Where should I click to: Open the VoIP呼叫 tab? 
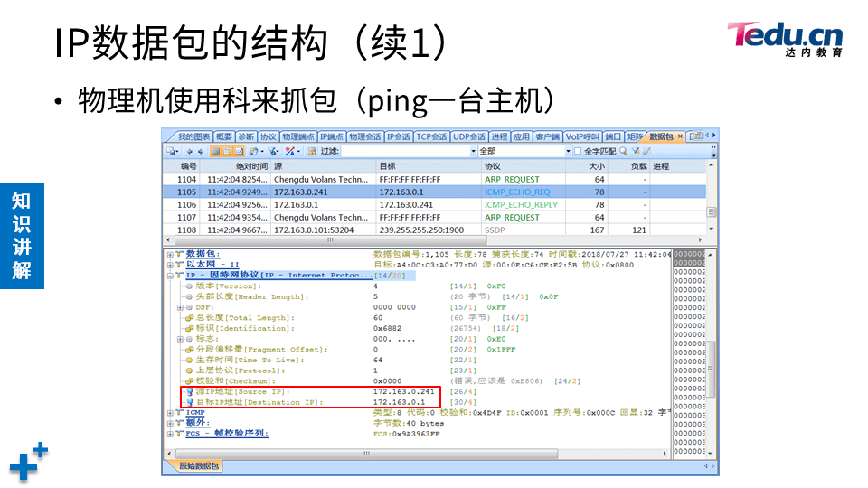click(581, 136)
